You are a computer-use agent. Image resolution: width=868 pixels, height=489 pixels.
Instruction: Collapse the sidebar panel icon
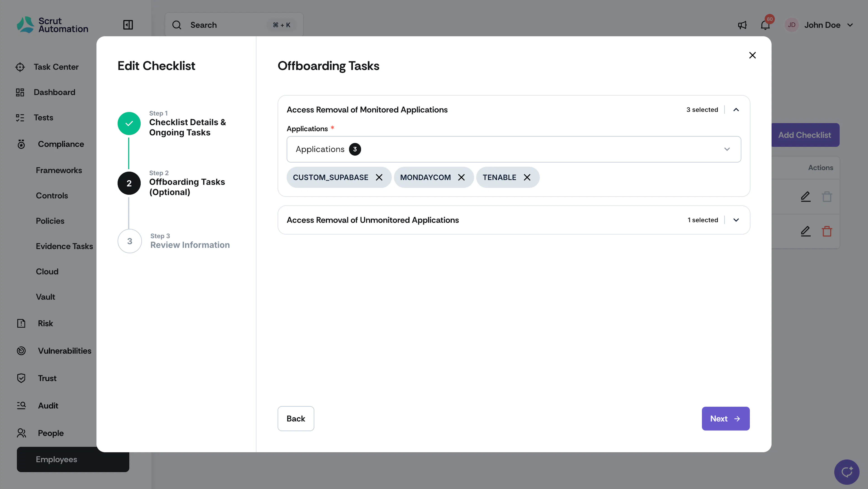pyautogui.click(x=128, y=25)
